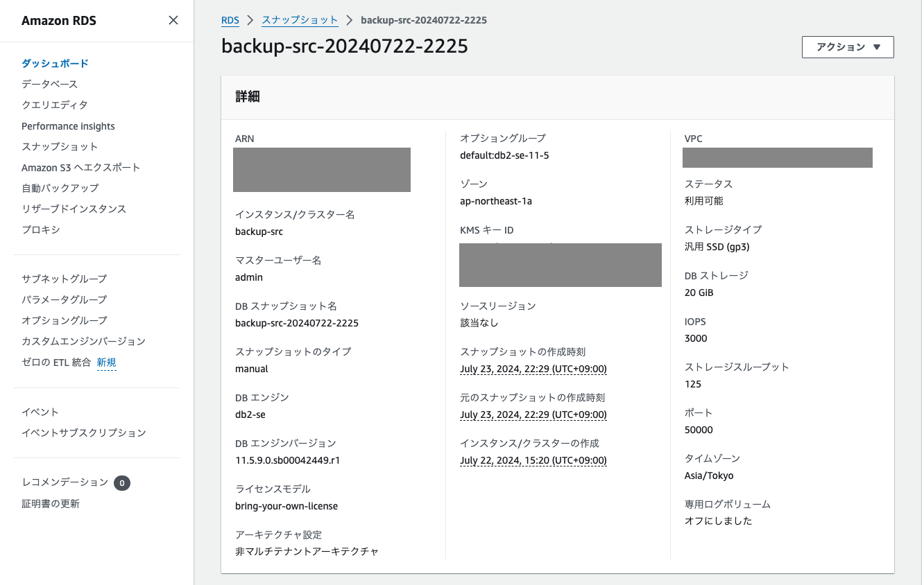Click instance name value backup-src

point(259,232)
